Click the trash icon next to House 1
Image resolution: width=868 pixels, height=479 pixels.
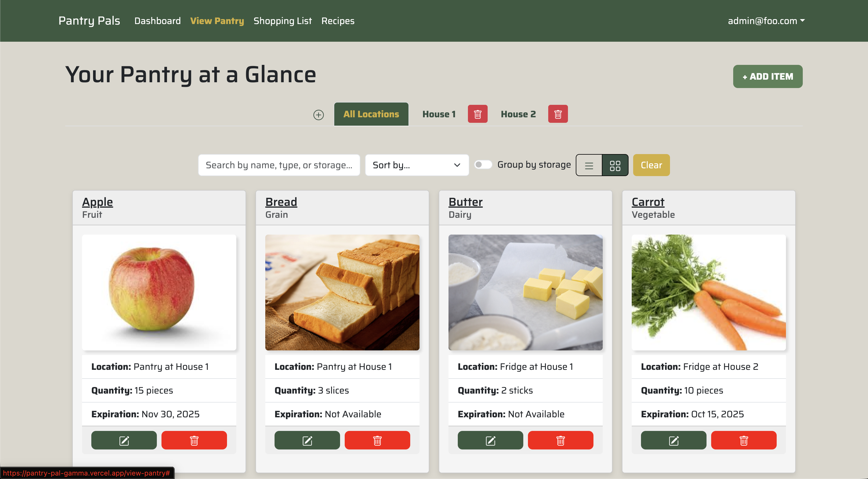click(x=477, y=114)
